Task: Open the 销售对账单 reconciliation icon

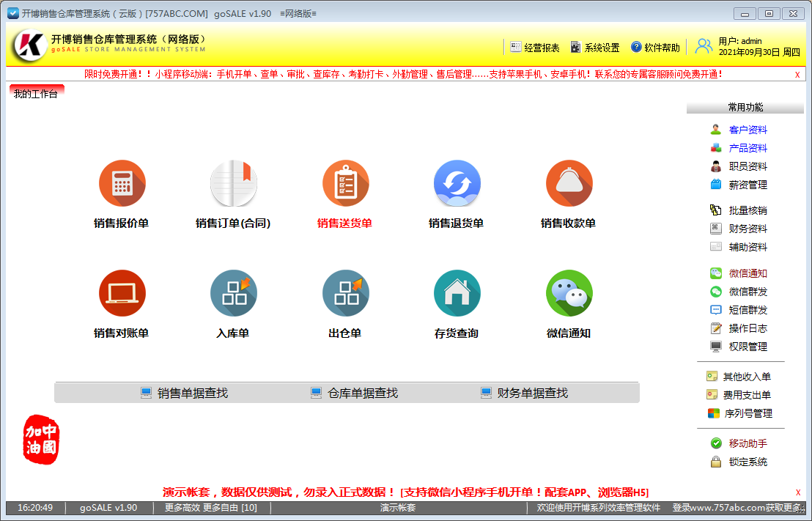Action: tap(122, 292)
